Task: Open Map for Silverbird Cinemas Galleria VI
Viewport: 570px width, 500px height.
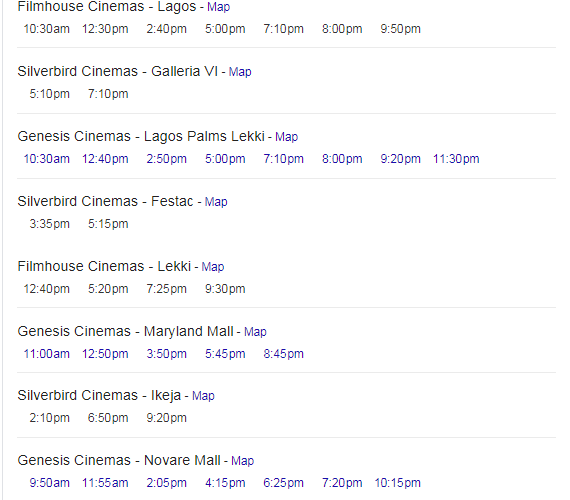Action: [x=240, y=72]
